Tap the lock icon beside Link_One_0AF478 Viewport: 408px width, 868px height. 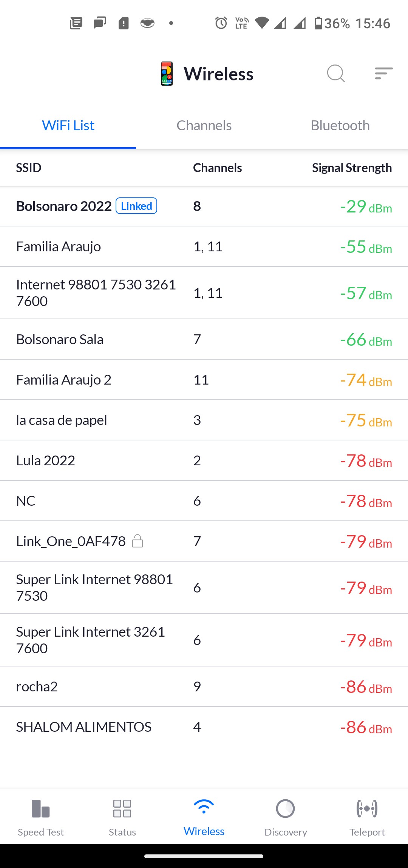138,541
